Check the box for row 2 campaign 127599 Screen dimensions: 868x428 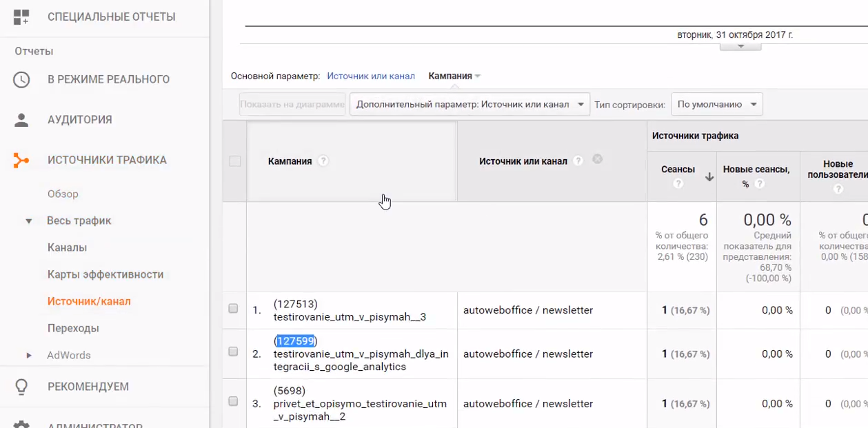coord(233,351)
